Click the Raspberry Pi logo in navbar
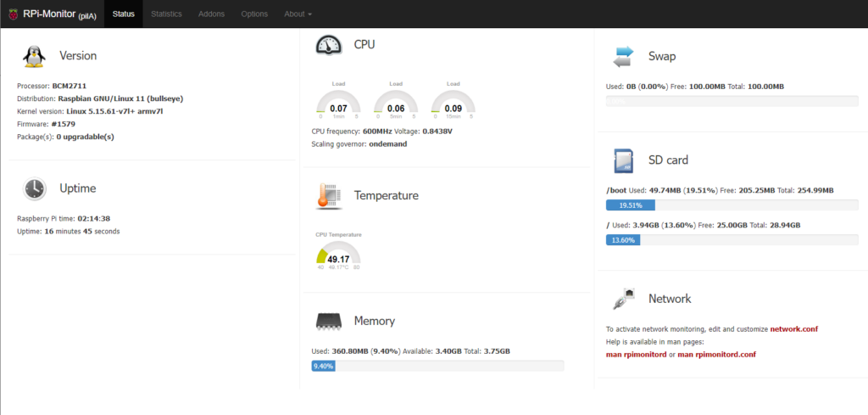This screenshot has width=868, height=415. click(x=11, y=14)
